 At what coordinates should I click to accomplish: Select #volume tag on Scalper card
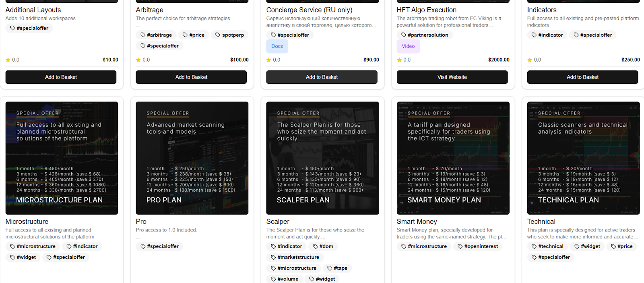tap(285, 279)
